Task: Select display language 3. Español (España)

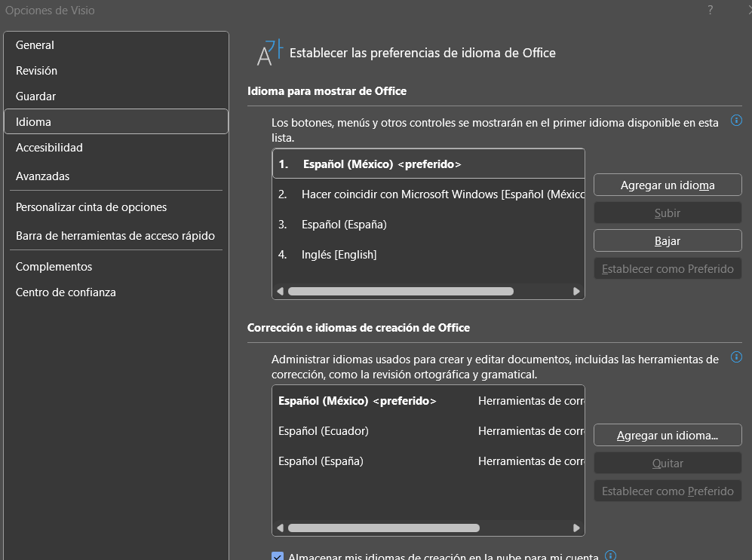Action: click(428, 224)
